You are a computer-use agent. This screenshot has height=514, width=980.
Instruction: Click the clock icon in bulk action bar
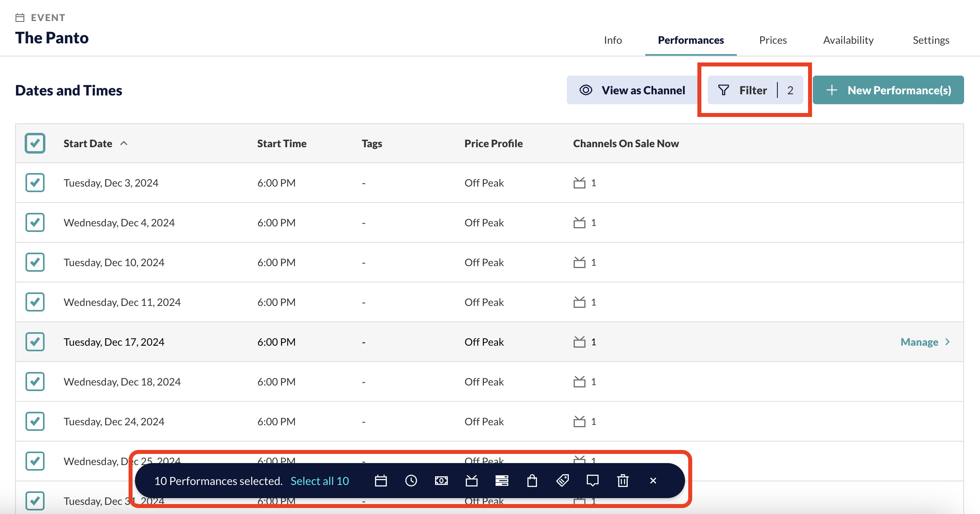411,481
